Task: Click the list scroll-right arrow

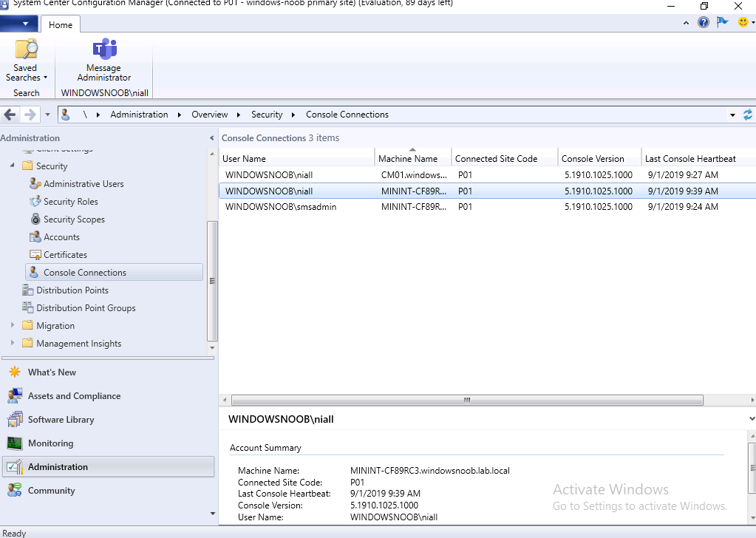Action: [752, 400]
